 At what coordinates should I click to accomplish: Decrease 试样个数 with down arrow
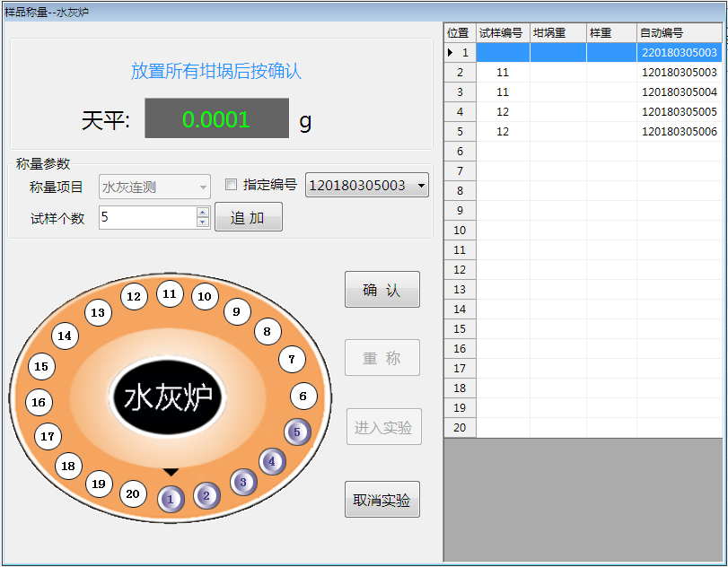coord(202,222)
